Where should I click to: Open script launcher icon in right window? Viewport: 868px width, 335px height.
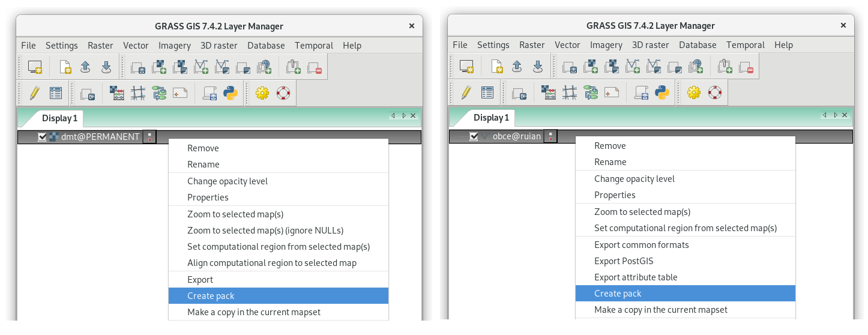640,93
